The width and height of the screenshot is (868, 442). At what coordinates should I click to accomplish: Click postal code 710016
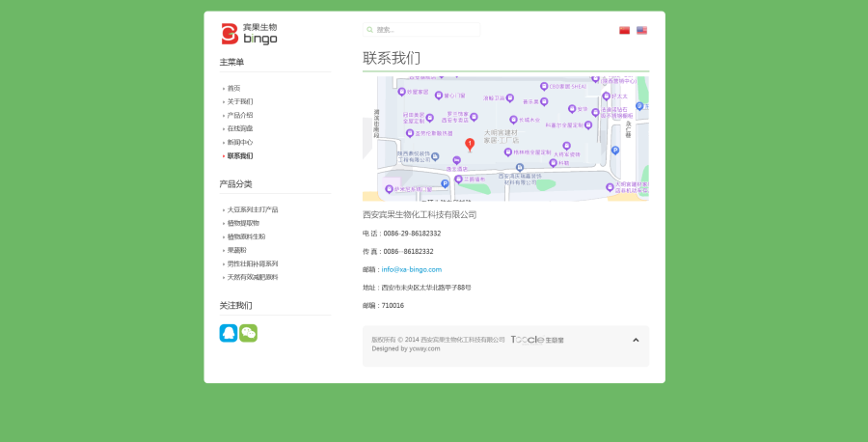pyautogui.click(x=393, y=306)
